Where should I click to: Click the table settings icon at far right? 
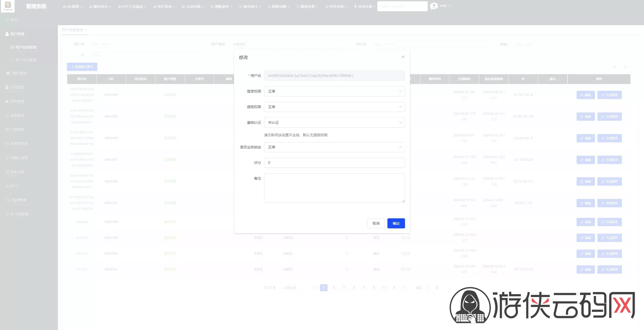[x=625, y=67]
